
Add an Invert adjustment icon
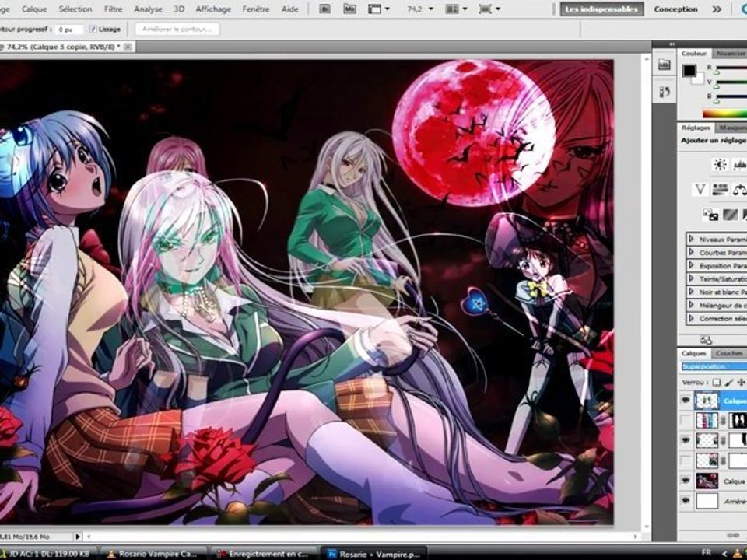click(710, 215)
